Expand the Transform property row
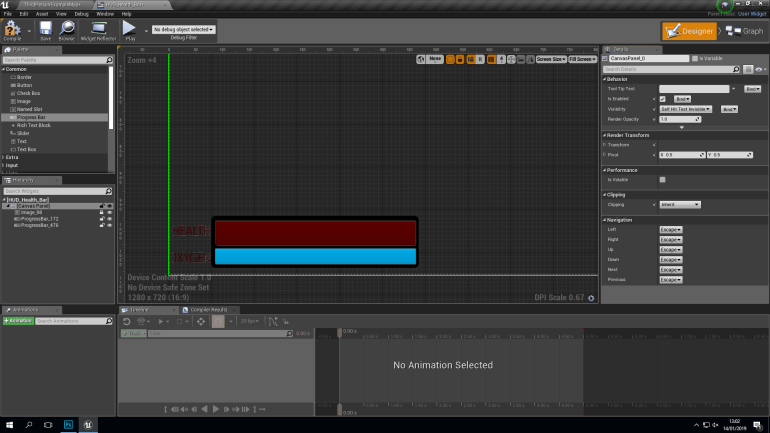 point(605,145)
